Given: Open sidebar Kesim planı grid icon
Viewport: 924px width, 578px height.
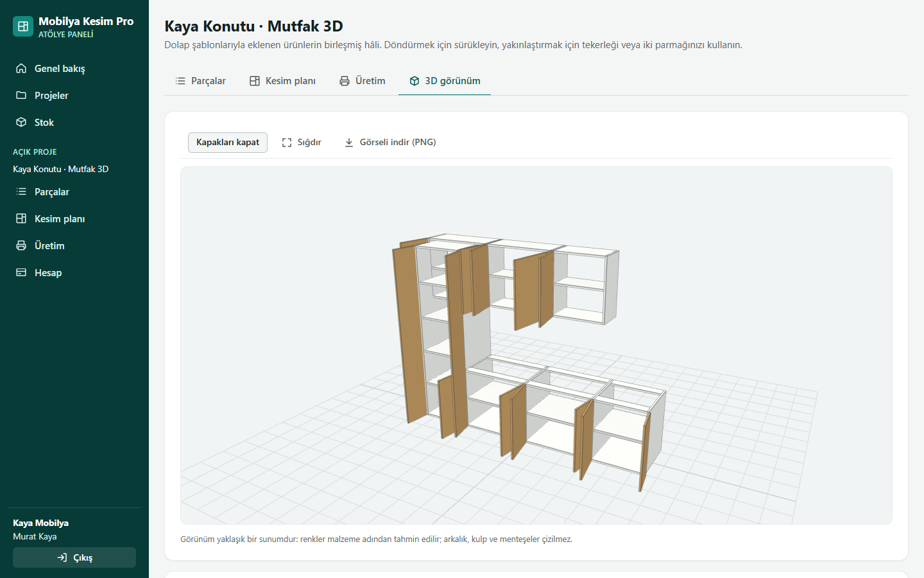Looking at the screenshot, I should pos(21,218).
